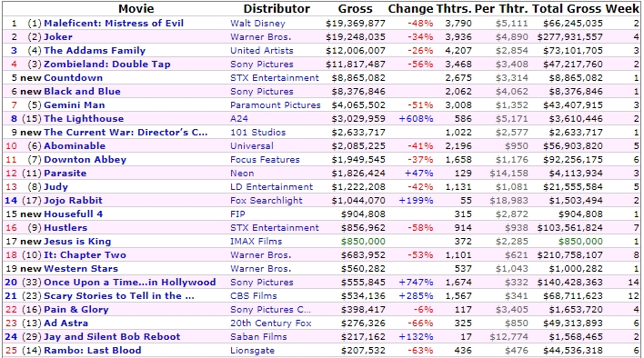Select Jay and Silent Bob Reboot link
Screen dimensions: 644x358
click(x=112, y=337)
